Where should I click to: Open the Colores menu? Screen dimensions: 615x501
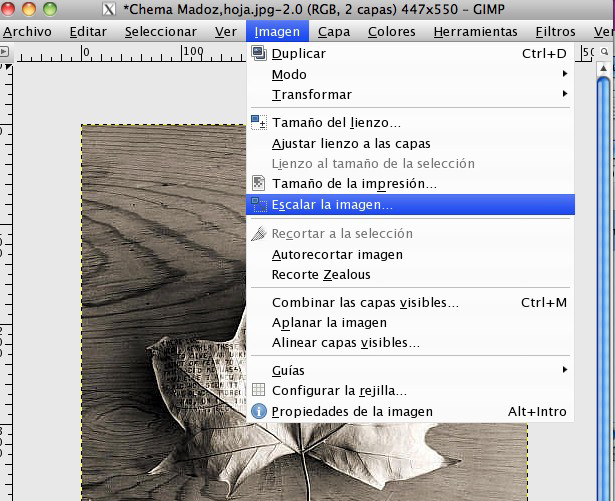[x=391, y=31]
